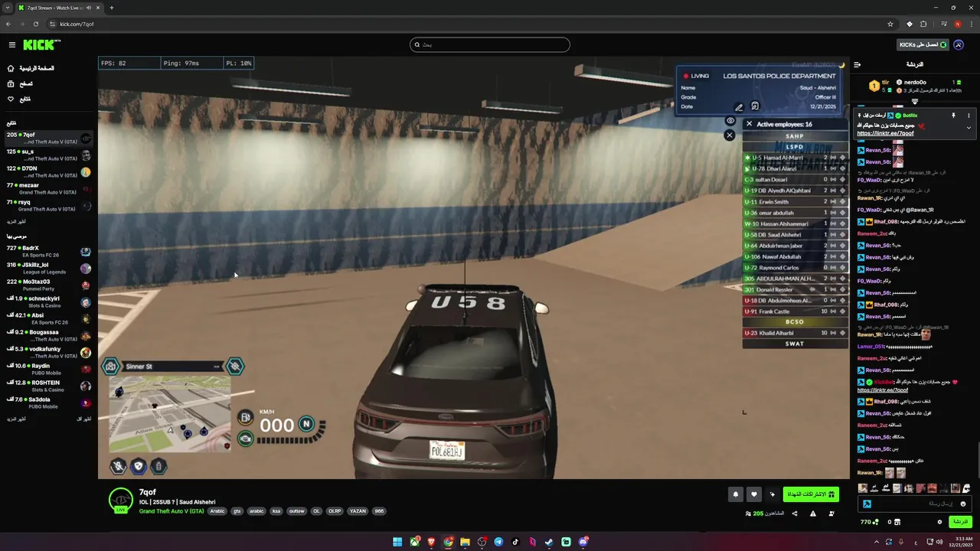Report the stream with warning icon
The height and width of the screenshot is (551, 980).
click(x=813, y=514)
